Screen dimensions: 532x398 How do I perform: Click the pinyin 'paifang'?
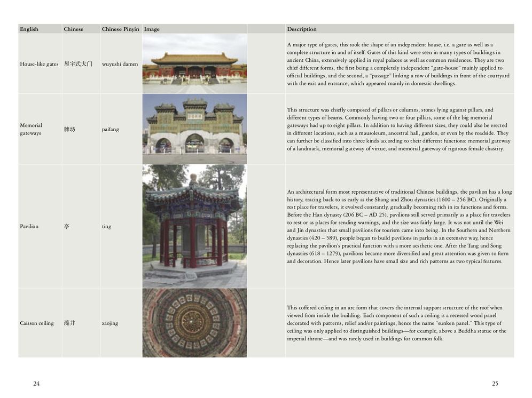[x=110, y=129]
